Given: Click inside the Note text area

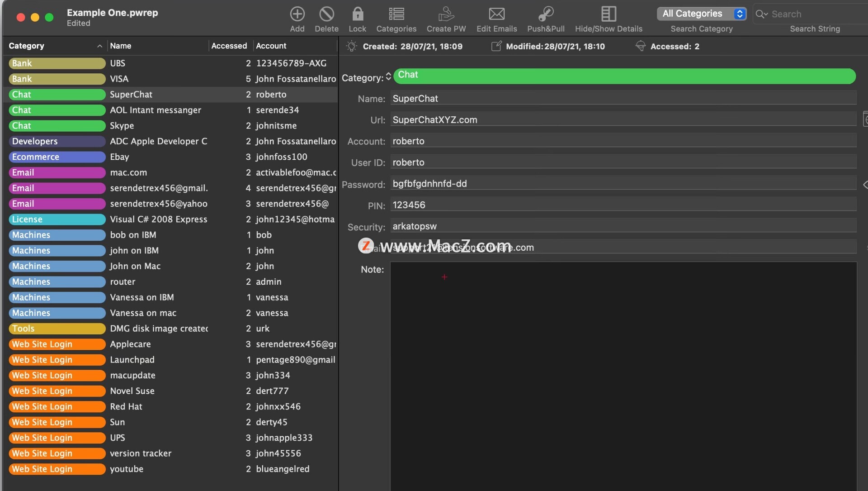Looking at the screenshot, I should pyautogui.click(x=623, y=376).
